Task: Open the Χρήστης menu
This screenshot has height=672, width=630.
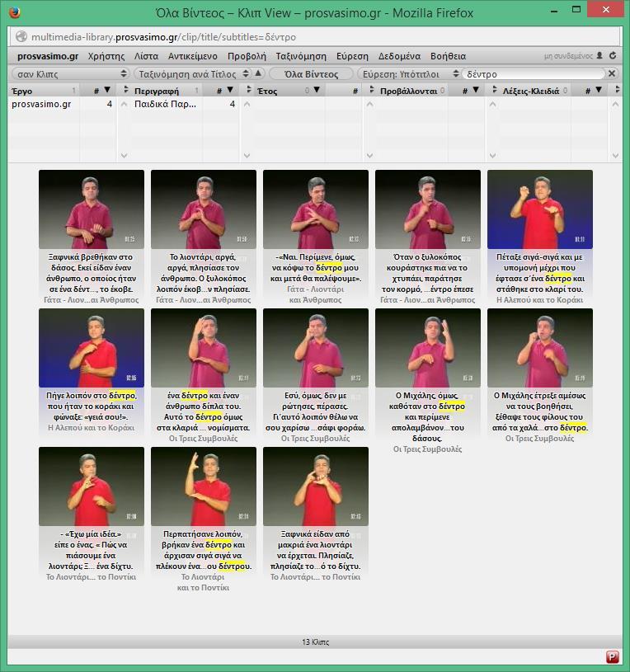Action: pyautogui.click(x=106, y=56)
